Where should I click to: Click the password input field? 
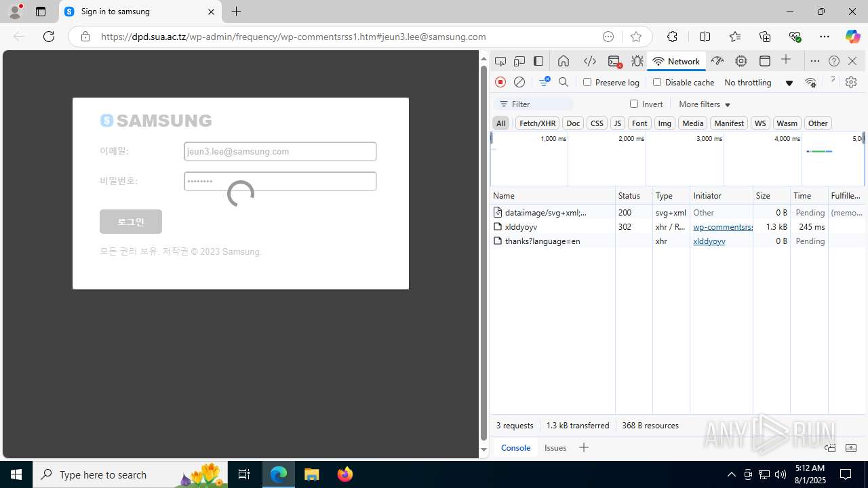point(280,181)
